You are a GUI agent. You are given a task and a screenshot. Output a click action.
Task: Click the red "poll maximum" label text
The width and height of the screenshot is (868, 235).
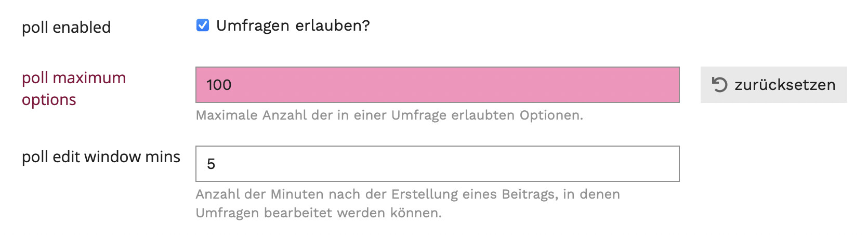click(x=74, y=78)
